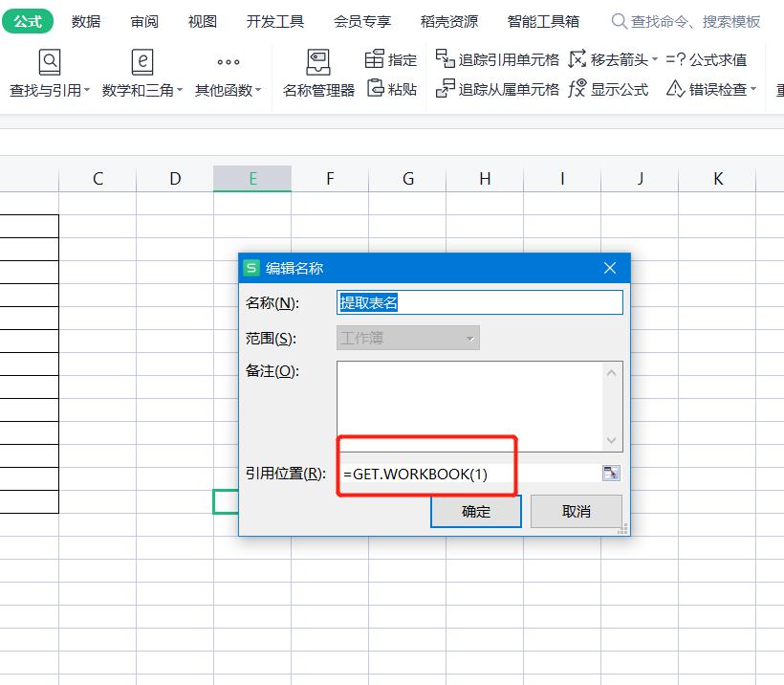784x685 pixels.
Task: Click the 名称 field containing 提取表名
Action: click(x=478, y=301)
